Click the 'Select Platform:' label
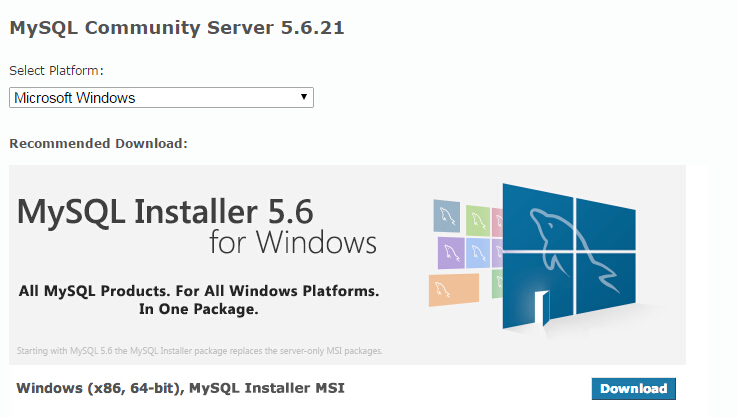 (56, 71)
